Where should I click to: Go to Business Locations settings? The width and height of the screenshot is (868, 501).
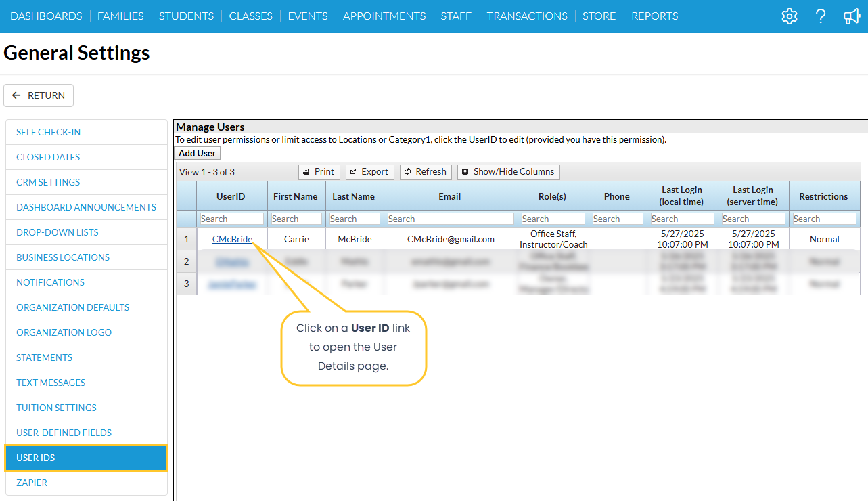pyautogui.click(x=87, y=257)
